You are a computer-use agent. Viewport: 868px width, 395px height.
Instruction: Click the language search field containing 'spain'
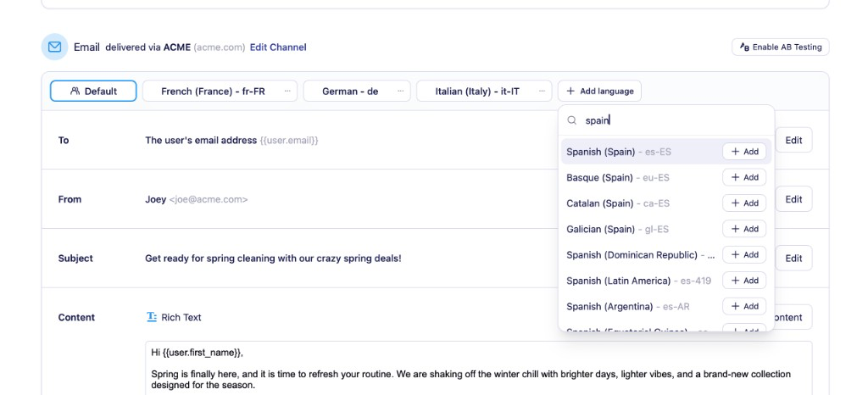point(666,120)
